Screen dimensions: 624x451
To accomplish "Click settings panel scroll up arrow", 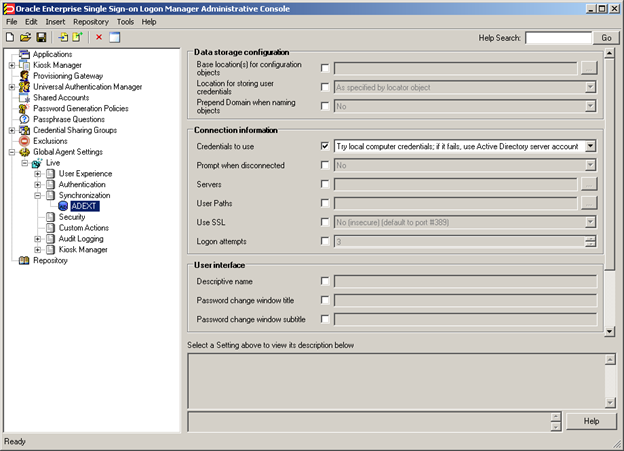I will point(609,53).
